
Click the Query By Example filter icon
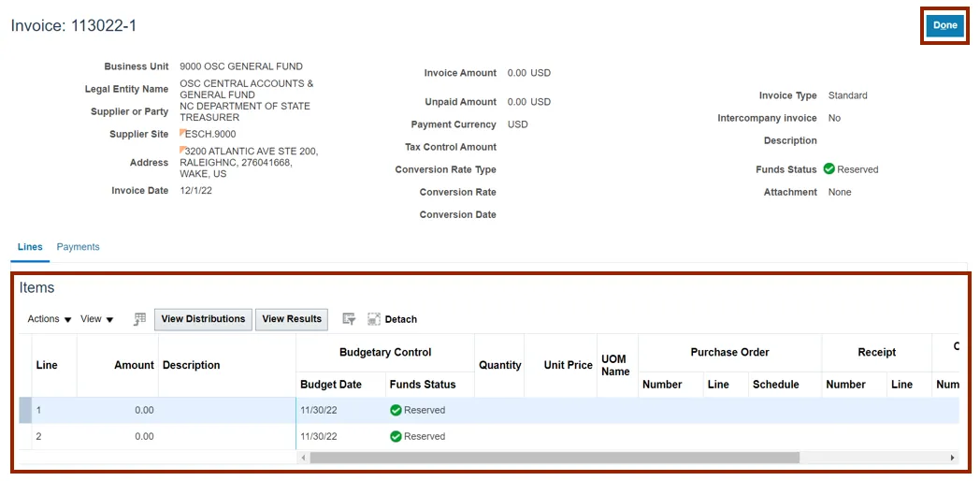[349, 319]
